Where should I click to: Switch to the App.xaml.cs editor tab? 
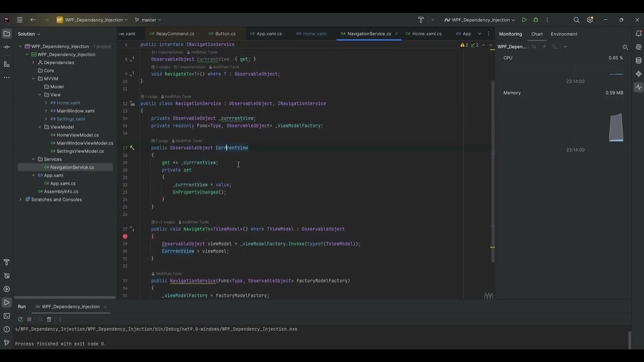pos(265,34)
